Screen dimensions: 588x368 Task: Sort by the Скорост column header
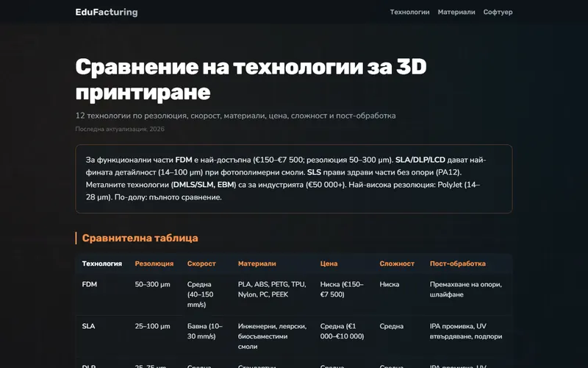[x=201, y=263]
